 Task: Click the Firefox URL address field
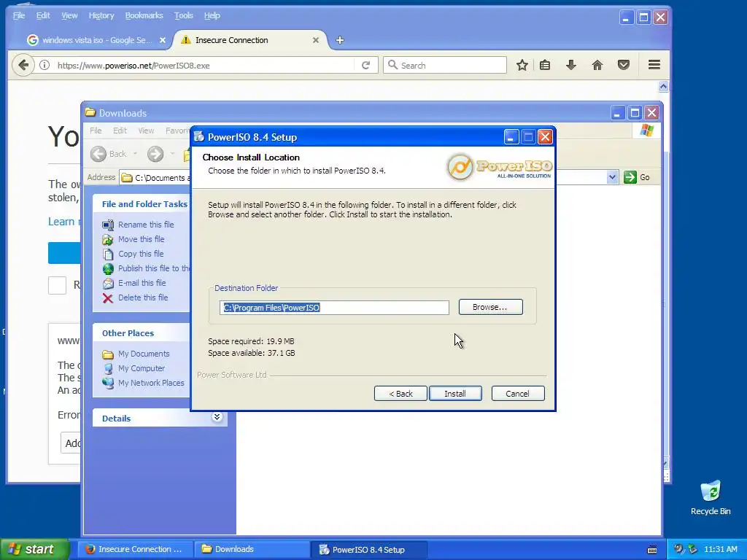(x=205, y=65)
